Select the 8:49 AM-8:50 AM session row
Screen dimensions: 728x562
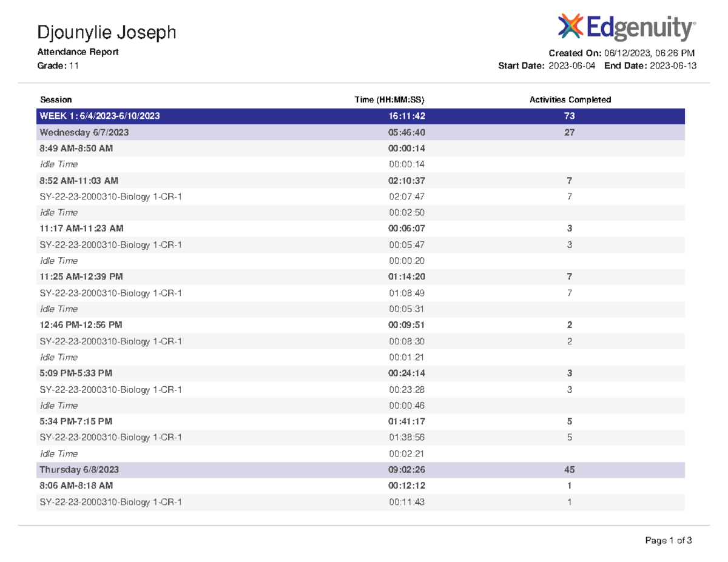coord(76,148)
